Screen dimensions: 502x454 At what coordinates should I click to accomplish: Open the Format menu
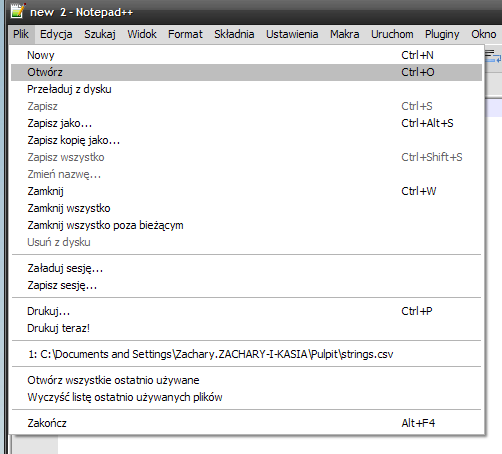[185, 34]
